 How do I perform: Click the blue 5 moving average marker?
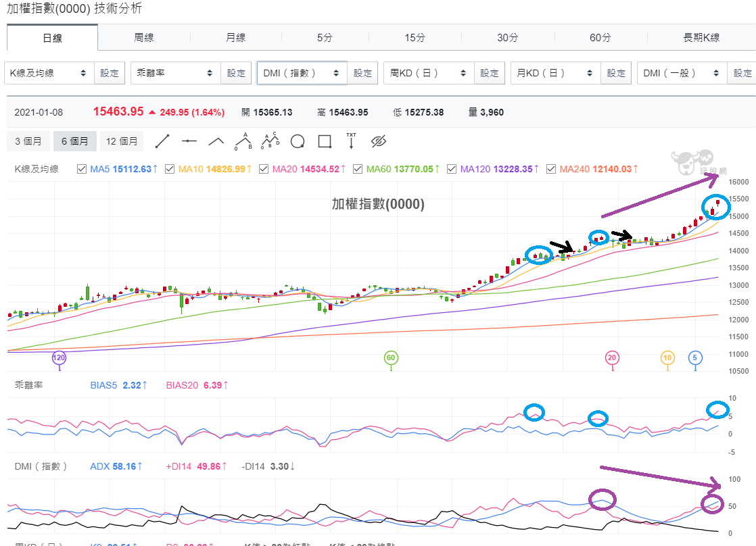click(x=694, y=357)
